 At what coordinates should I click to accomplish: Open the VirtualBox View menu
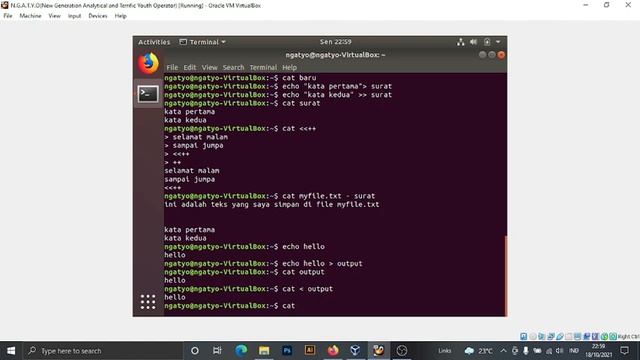pyautogui.click(x=54, y=16)
